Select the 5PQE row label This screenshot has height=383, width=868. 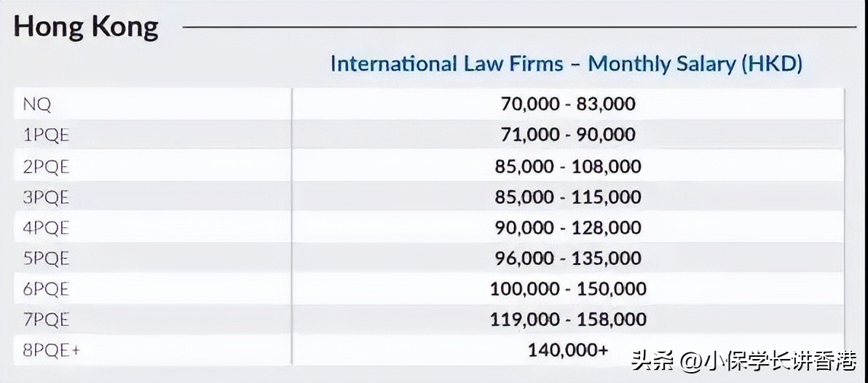tap(45, 258)
